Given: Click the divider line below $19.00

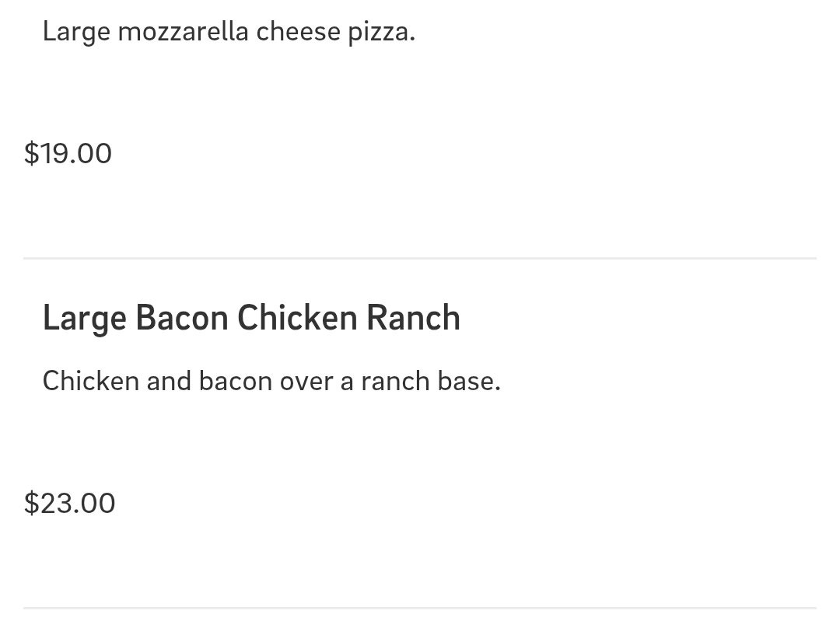Looking at the screenshot, I should pyautogui.click(x=420, y=258).
